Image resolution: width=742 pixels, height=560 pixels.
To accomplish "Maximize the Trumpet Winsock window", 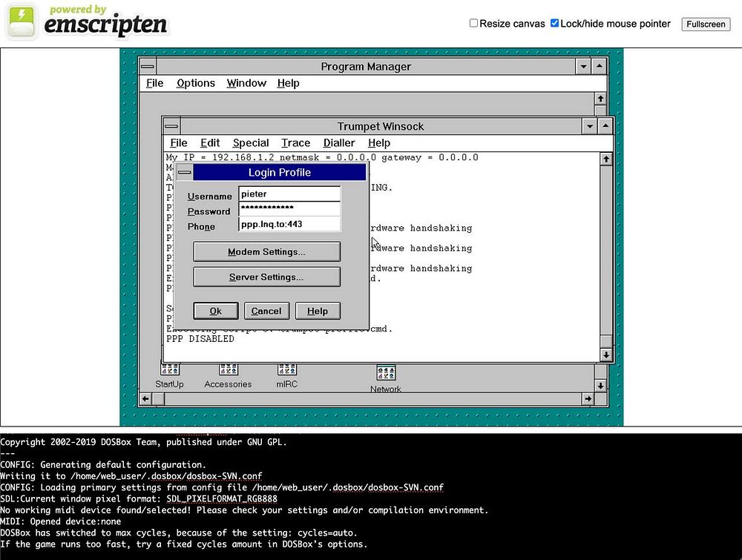I will tap(605, 126).
